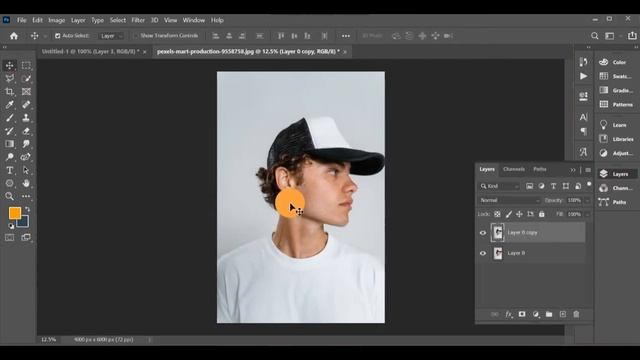Add a layer mask

pos(522,314)
